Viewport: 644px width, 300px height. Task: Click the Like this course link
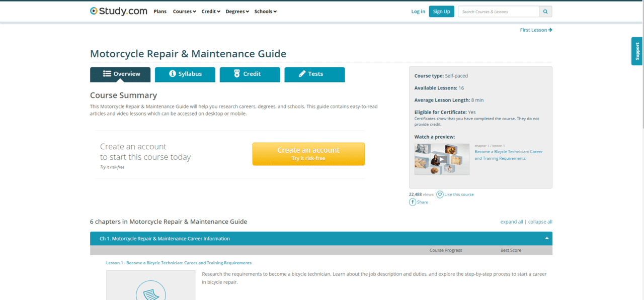coord(459,194)
